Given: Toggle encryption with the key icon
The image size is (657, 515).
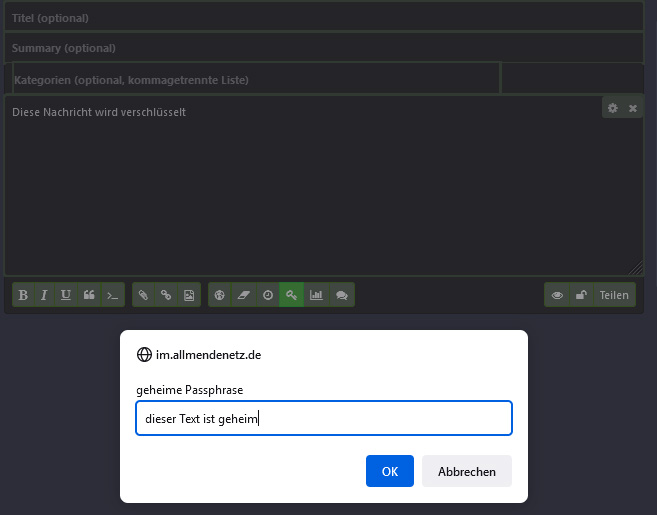Looking at the screenshot, I should (x=291, y=295).
